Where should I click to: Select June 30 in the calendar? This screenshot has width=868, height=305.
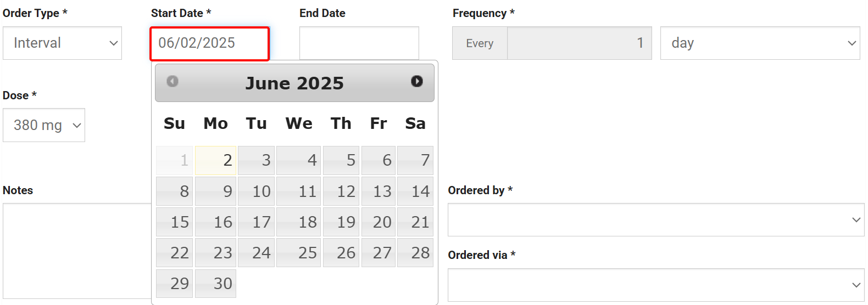click(x=216, y=283)
